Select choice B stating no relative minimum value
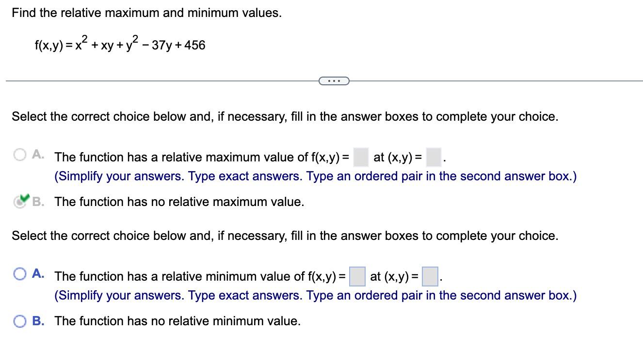The image size is (643, 364). pos(20,321)
